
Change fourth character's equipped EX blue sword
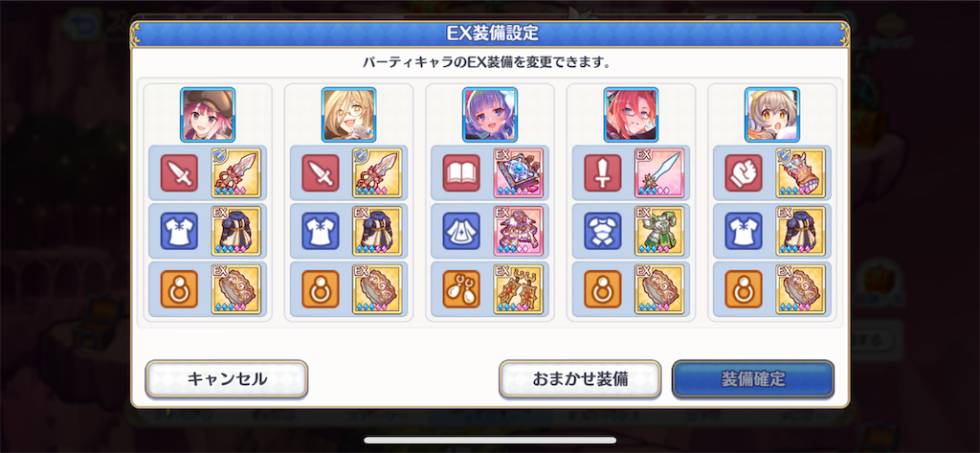click(659, 172)
